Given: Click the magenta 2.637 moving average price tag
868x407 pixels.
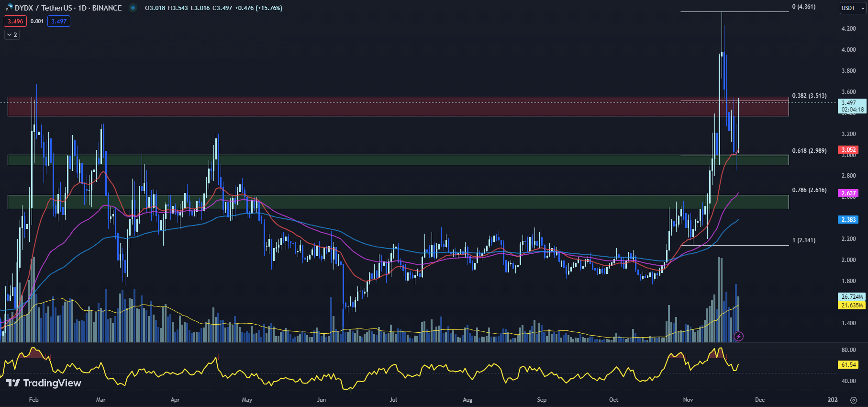Looking at the screenshot, I should pos(848,193).
